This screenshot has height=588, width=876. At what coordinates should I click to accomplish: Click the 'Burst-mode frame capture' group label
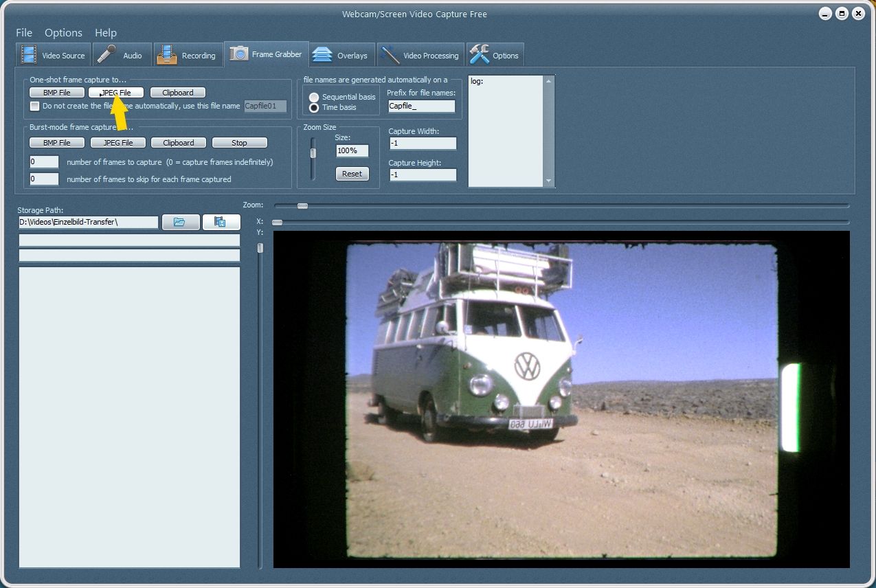tap(80, 128)
